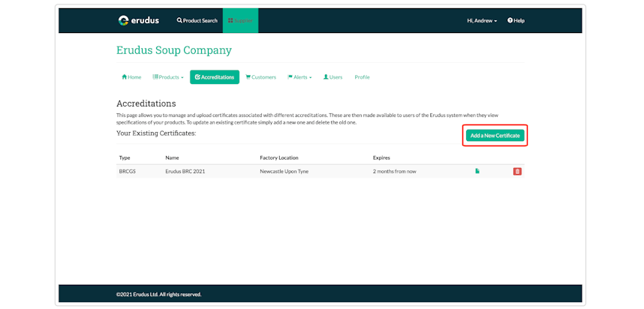Click the Erudus Soup Company heading
Screen dimensions: 644x309
(174, 50)
